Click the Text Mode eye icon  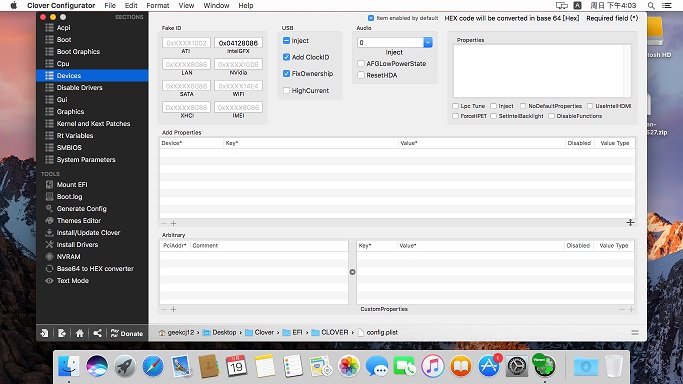(49, 281)
